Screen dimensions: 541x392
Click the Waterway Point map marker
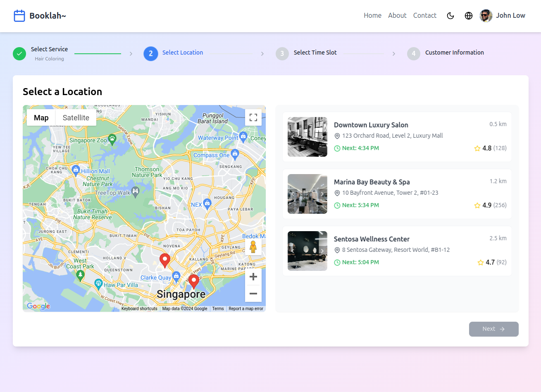pos(243,136)
